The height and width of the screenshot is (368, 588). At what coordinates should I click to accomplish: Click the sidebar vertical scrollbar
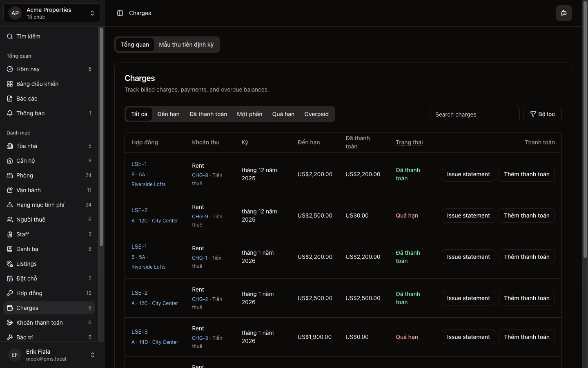tap(101, 137)
